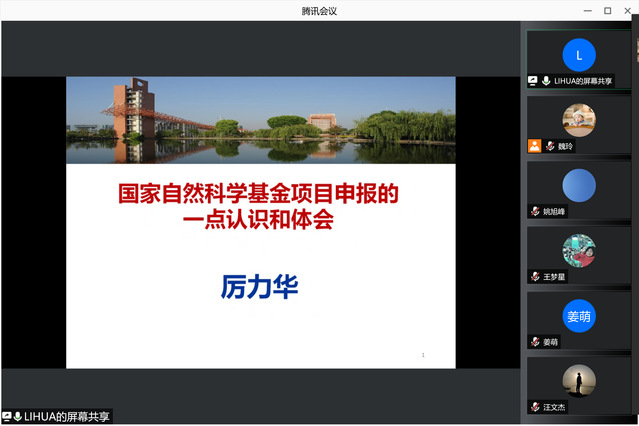Click the muted mic icon next to 王梦星
The image size is (639, 426).
[535, 276]
